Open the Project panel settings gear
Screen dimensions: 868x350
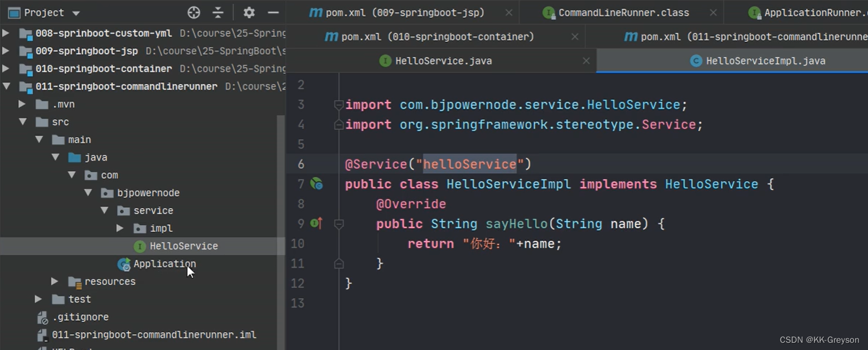pyautogui.click(x=249, y=12)
